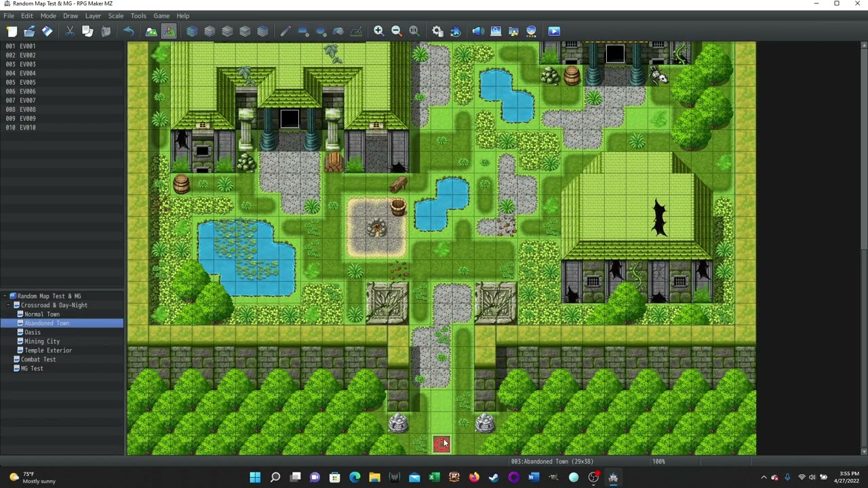Select the Layer 2 toolbar icon

[227, 31]
